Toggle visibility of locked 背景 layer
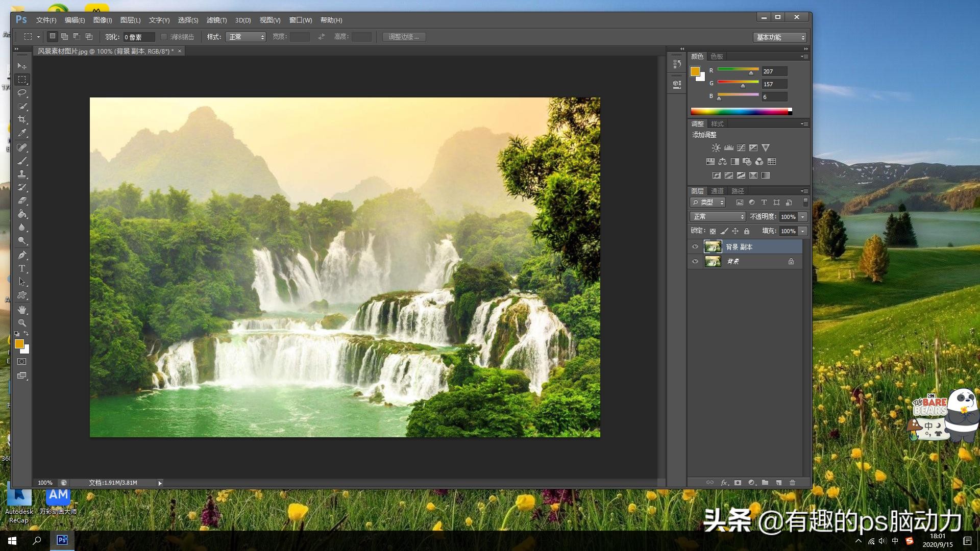The width and height of the screenshot is (980, 551). click(x=695, y=262)
